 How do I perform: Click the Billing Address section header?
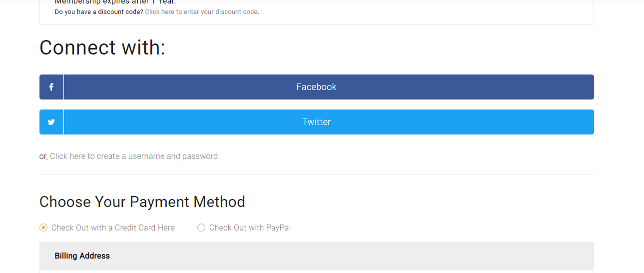pos(82,255)
